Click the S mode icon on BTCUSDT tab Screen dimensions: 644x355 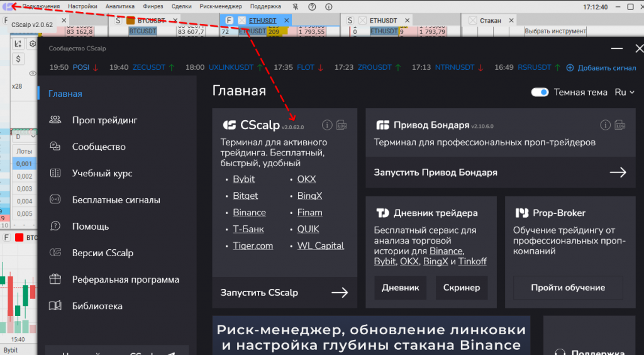(118, 20)
